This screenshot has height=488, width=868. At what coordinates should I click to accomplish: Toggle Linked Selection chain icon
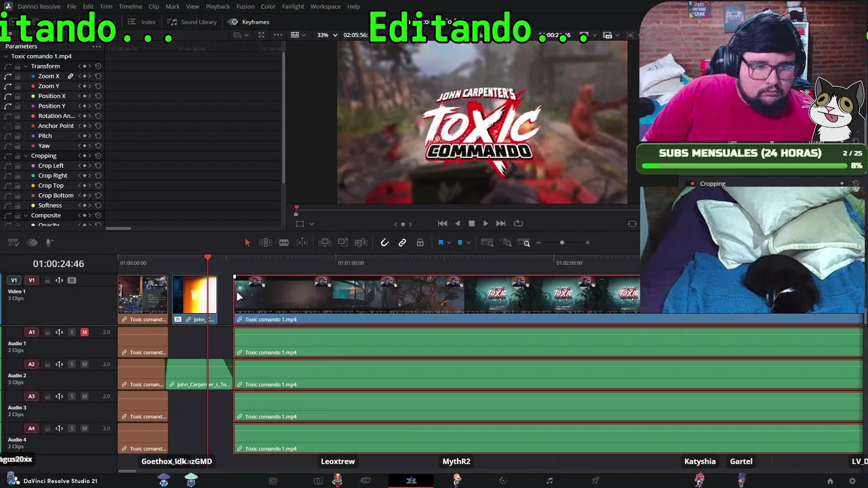click(x=402, y=243)
